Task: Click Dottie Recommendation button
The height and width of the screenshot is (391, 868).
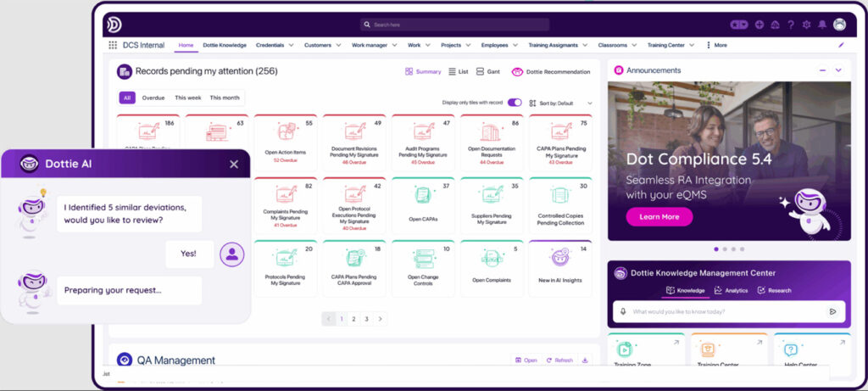Action: (551, 71)
